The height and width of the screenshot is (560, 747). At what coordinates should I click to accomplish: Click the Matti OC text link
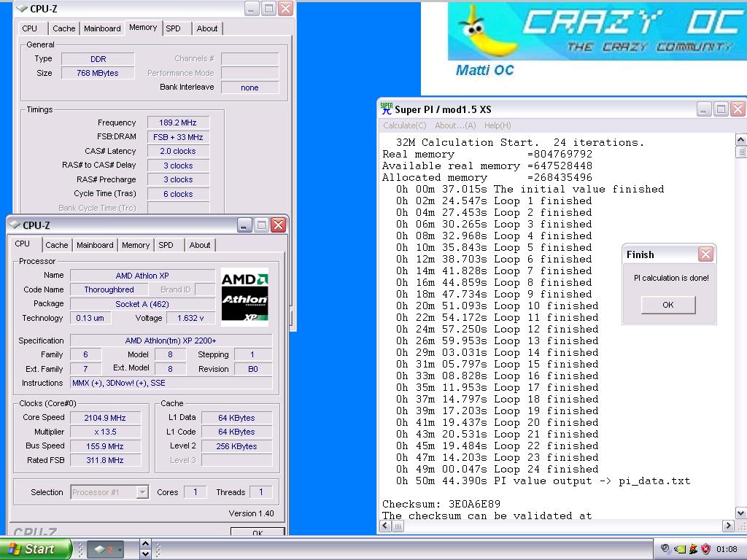coord(484,71)
